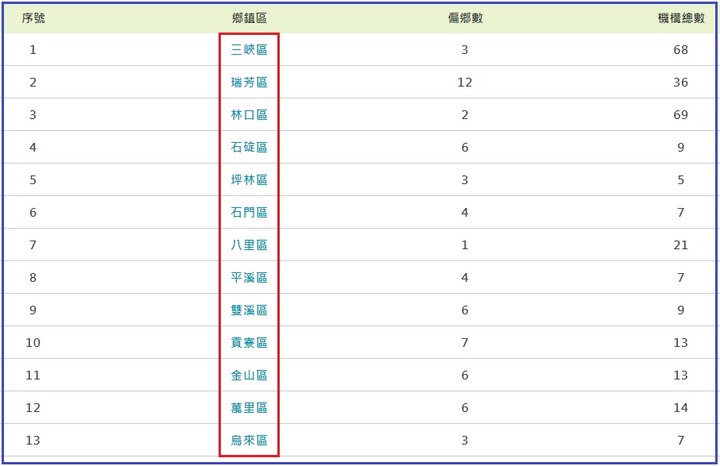Open the 雙溪區 district link
Viewport: 720px width, 466px height.
249,310
